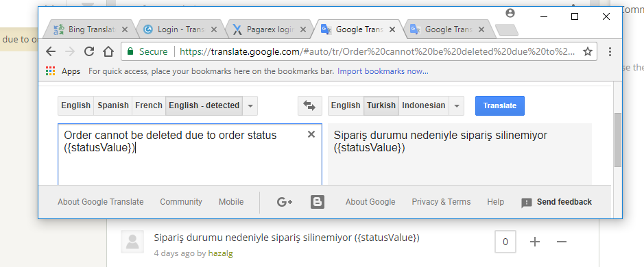Viewport: 644px width, 267px height.
Task: Go to browser home page icon
Action: pyautogui.click(x=108, y=51)
